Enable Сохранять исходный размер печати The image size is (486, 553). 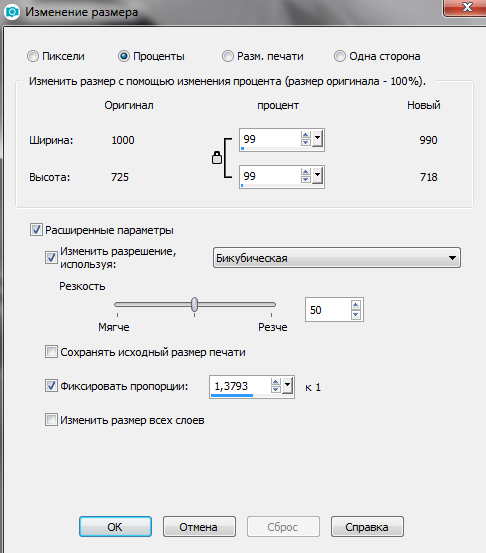[x=51, y=352]
